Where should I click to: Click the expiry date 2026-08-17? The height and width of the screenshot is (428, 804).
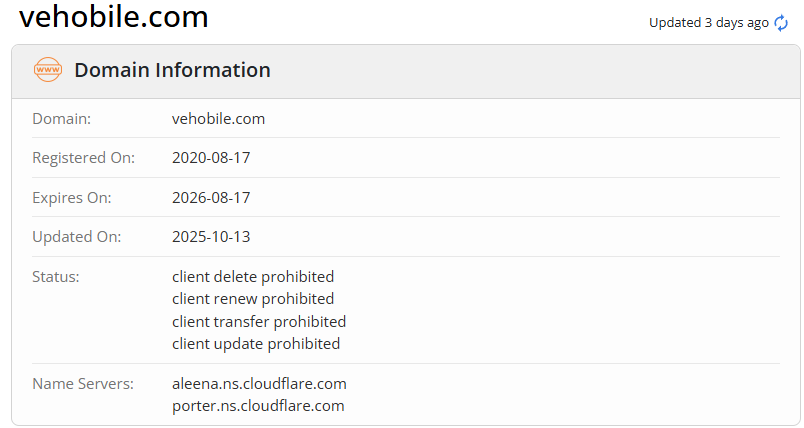tap(211, 197)
